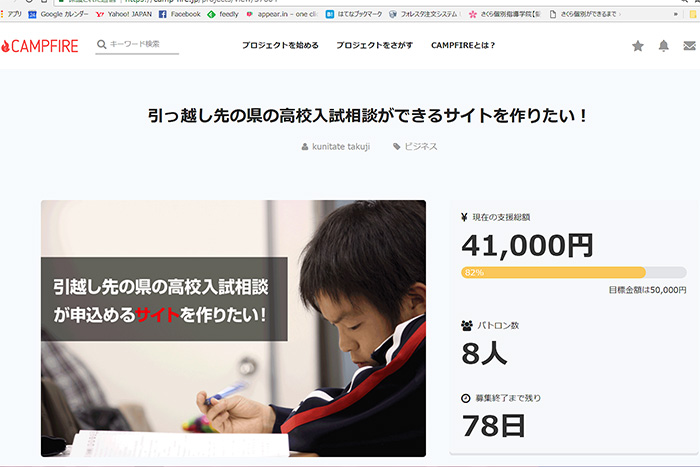Open notifications via the bell icon

coord(664,46)
